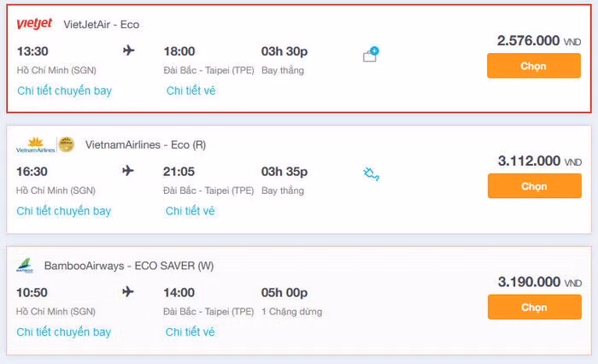The height and width of the screenshot is (364, 598).
Task: Click the Vietnam Airlines lotus logo
Action: (35, 145)
